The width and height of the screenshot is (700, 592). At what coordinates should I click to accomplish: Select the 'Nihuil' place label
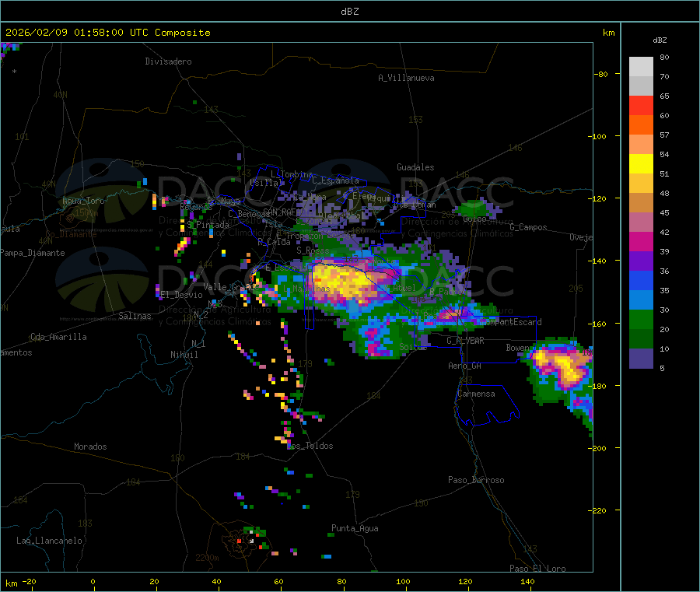[x=184, y=355]
